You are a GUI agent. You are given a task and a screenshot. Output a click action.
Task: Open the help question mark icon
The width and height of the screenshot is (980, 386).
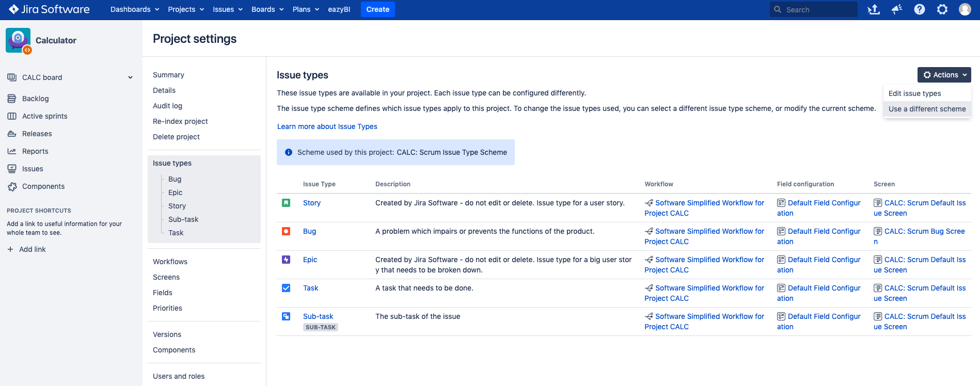click(x=920, y=9)
